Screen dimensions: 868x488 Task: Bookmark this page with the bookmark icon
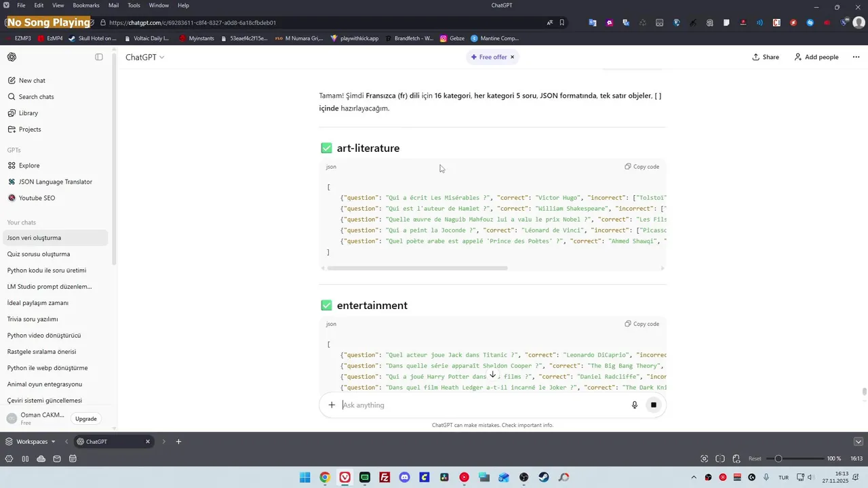click(x=562, y=22)
